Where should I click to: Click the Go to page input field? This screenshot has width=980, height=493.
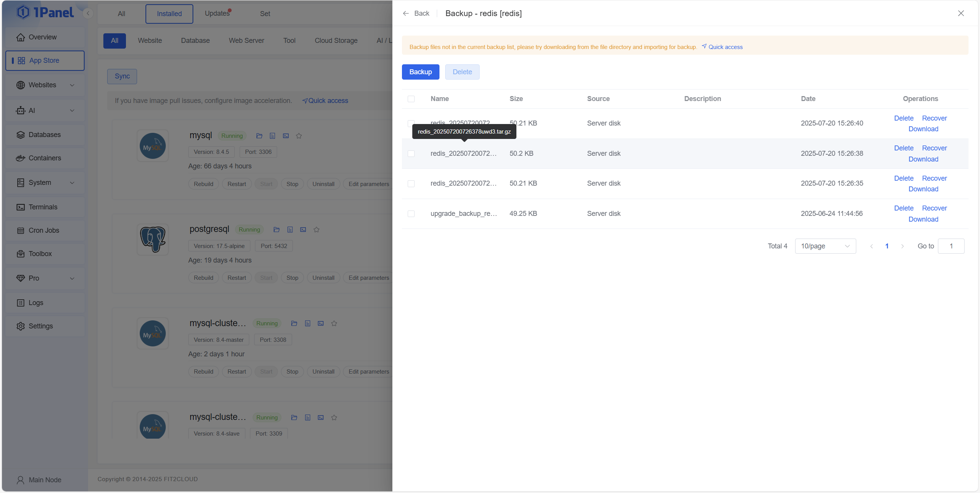click(x=951, y=246)
